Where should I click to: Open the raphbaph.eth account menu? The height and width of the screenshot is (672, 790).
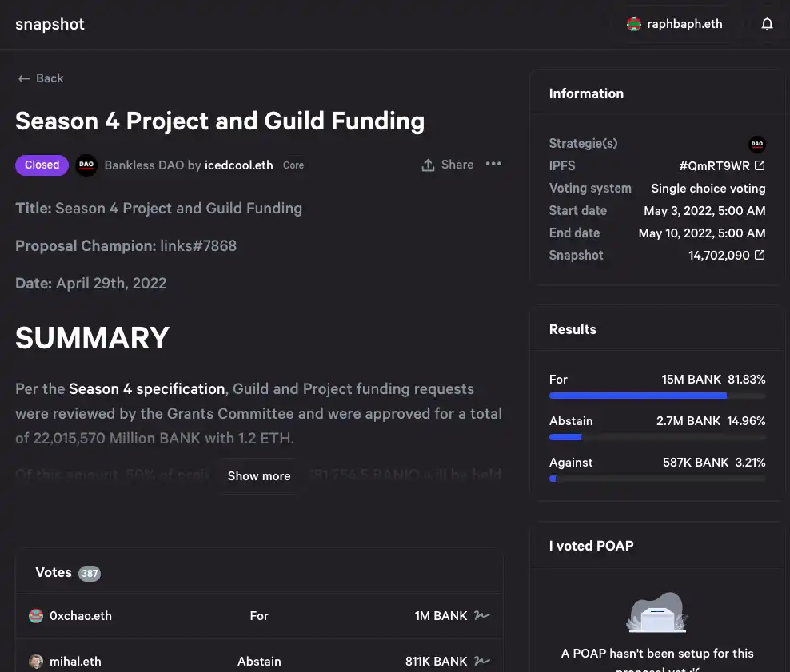(674, 24)
